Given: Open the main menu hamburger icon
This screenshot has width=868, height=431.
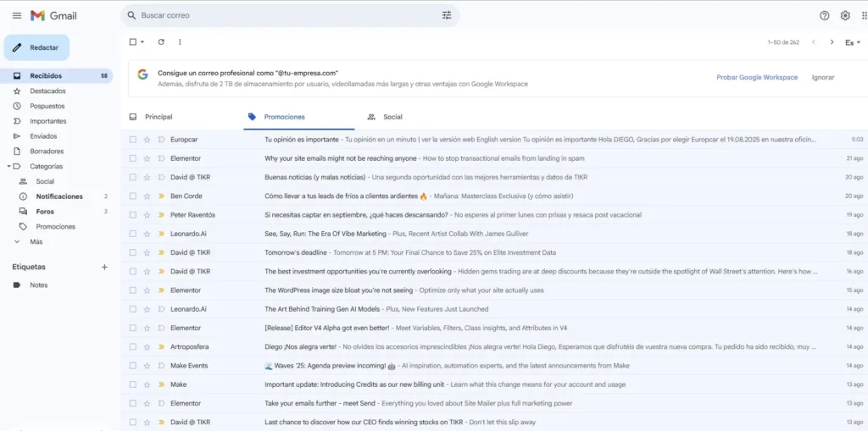Looking at the screenshot, I should pyautogui.click(x=17, y=15).
